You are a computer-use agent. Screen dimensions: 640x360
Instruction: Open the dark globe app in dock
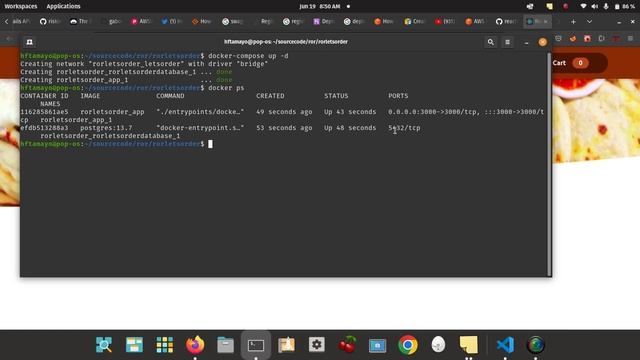click(x=536, y=345)
